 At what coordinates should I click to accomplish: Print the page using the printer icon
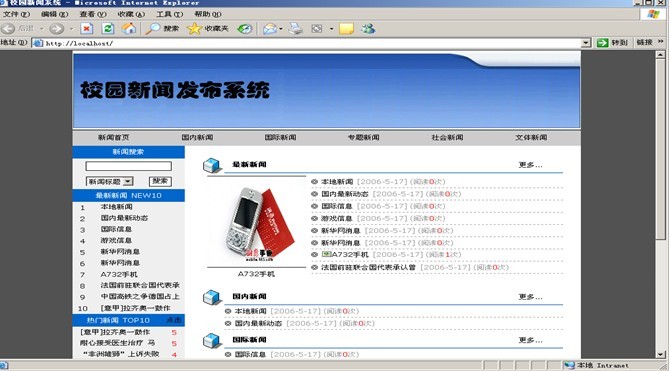pyautogui.click(x=295, y=29)
